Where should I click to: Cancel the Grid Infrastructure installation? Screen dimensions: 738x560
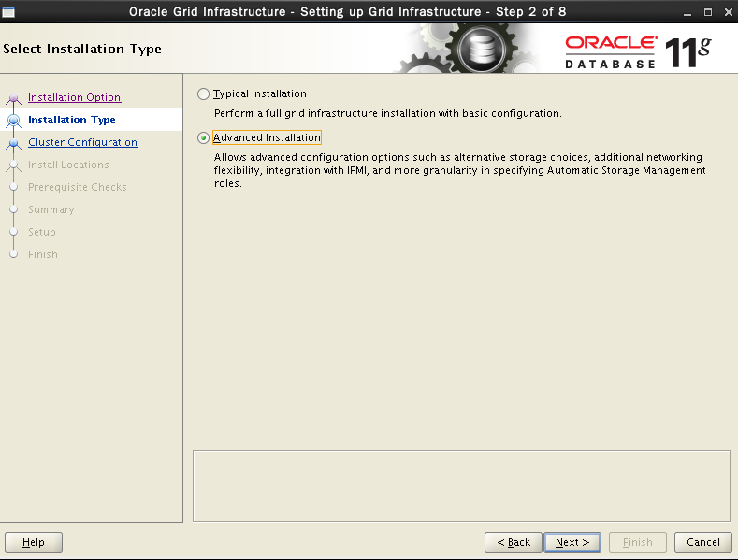[x=702, y=542]
